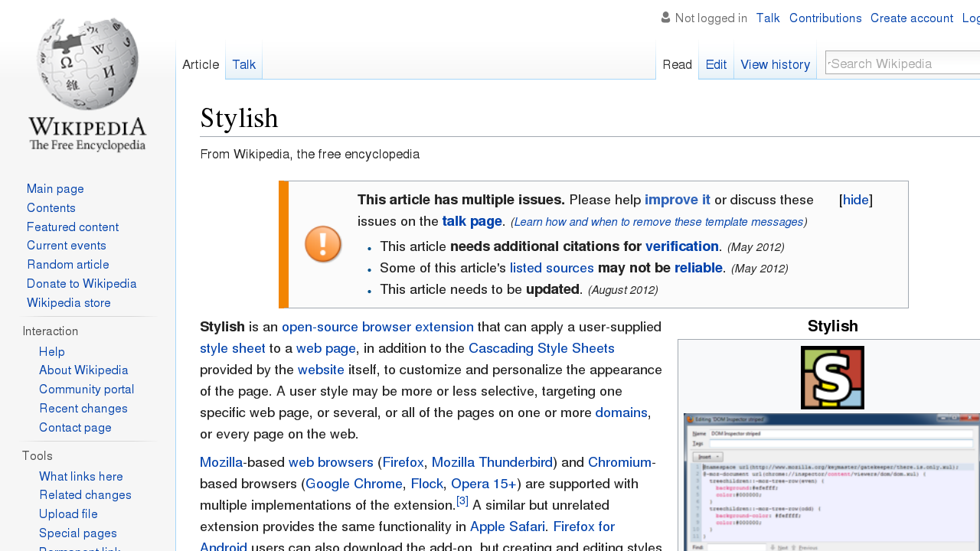Open What links here
The width and height of the screenshot is (980, 551).
[81, 477]
